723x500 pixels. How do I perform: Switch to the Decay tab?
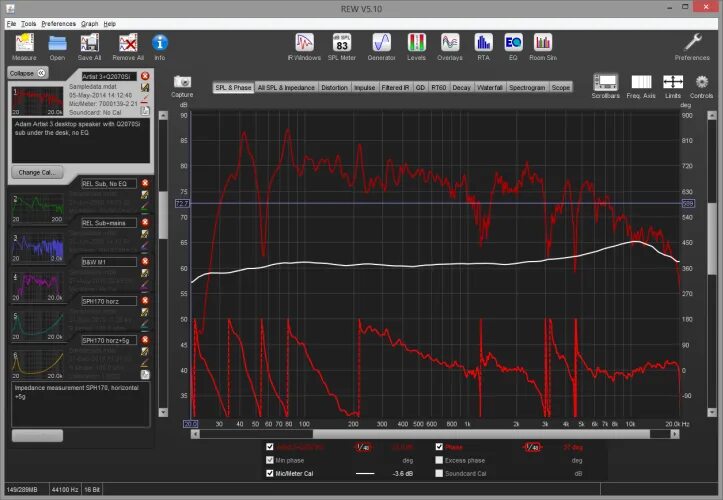(461, 87)
